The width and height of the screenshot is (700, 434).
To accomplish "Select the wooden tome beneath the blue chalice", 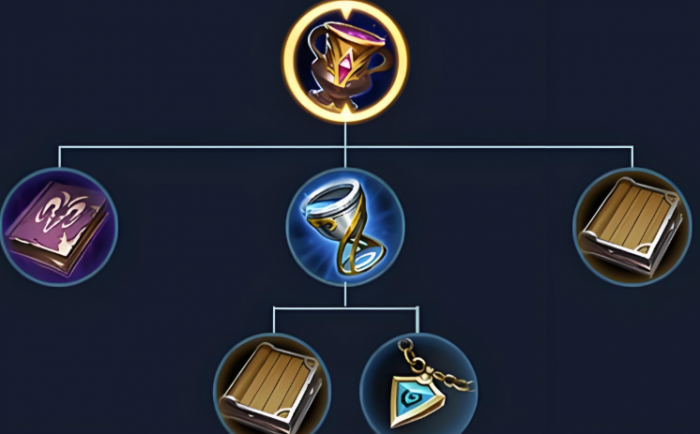I will coord(272,384).
